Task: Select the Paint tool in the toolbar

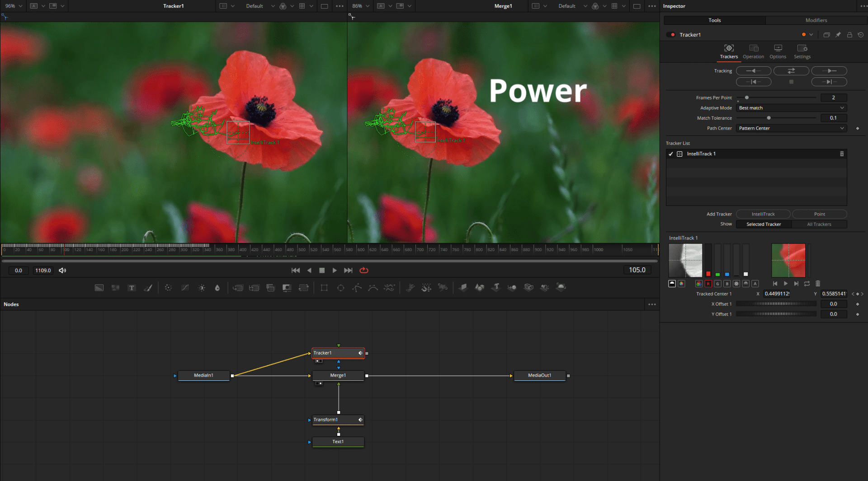Action: [148, 288]
